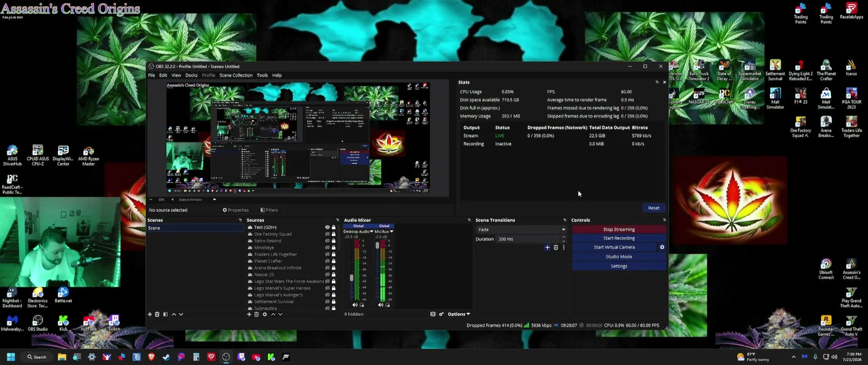
Task: Show hidden system tray icons chevron
Action: 793,357
